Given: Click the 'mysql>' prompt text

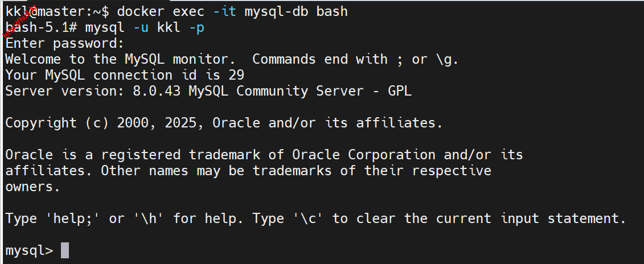Looking at the screenshot, I should (29, 250).
